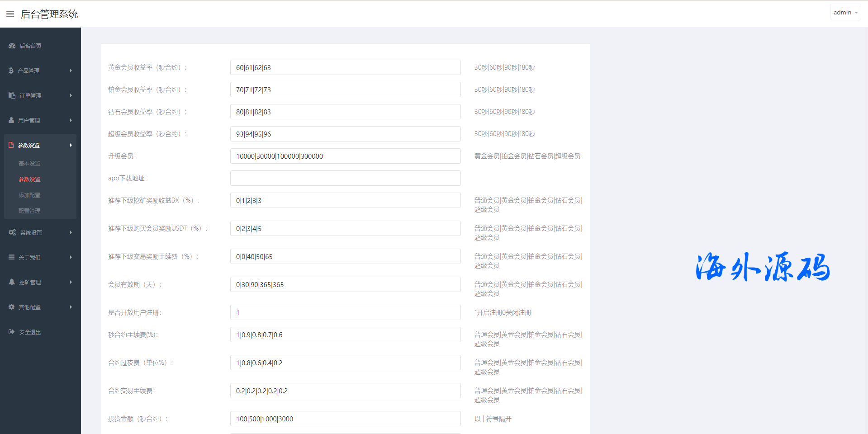This screenshot has height=434, width=868.
Task: Click the gear icon beside 其他配置
Action: point(12,307)
